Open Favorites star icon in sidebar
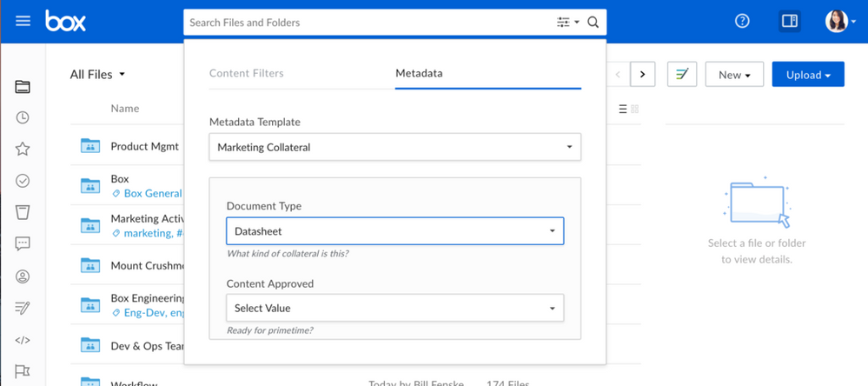868x386 pixels. 23,150
